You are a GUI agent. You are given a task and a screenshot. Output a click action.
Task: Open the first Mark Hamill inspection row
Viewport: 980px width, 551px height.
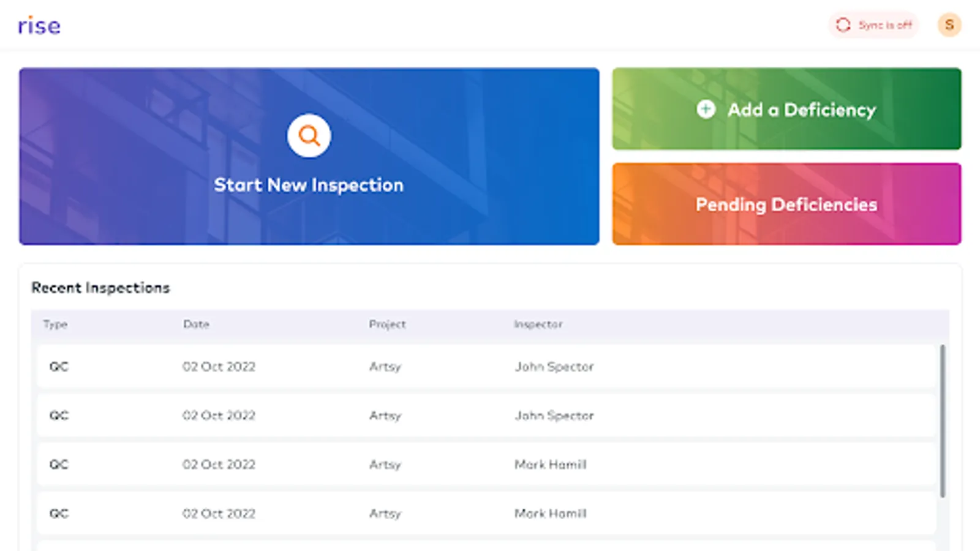(x=550, y=465)
